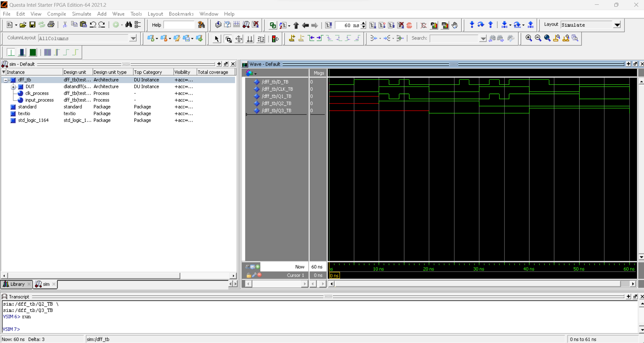
Task: Click the Zoom In wave toolbar icon
Action: [x=528, y=38]
